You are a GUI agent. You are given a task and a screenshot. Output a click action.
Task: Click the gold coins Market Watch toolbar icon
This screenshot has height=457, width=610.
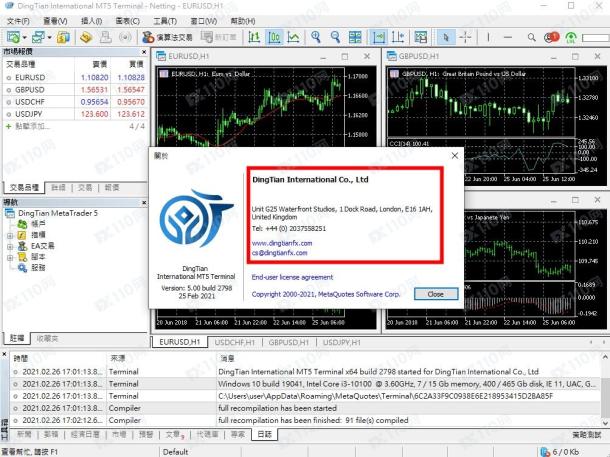point(63,37)
